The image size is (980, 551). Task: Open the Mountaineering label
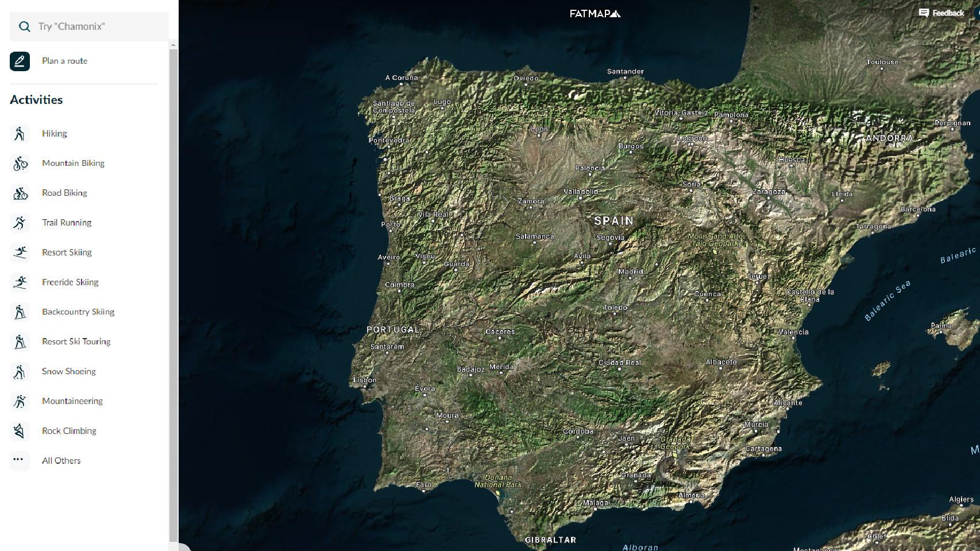(72, 401)
